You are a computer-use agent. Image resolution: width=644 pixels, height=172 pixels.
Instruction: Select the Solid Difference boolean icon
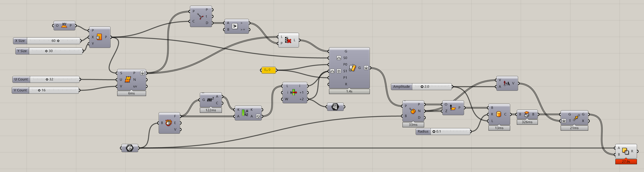tap(625, 151)
